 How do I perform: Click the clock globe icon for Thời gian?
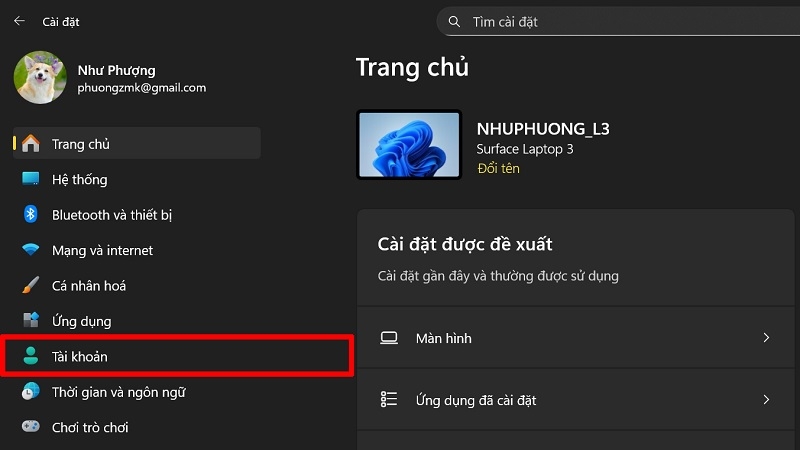coord(31,391)
